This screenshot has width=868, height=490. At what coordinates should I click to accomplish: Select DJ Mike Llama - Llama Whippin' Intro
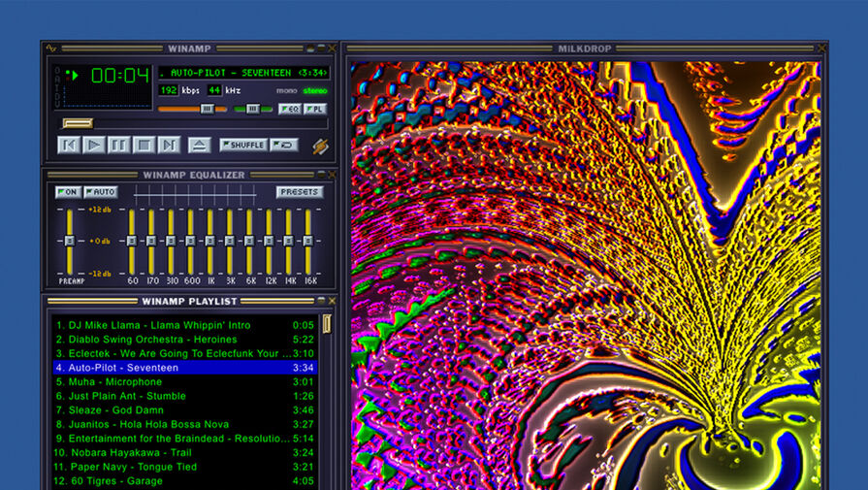click(x=185, y=326)
